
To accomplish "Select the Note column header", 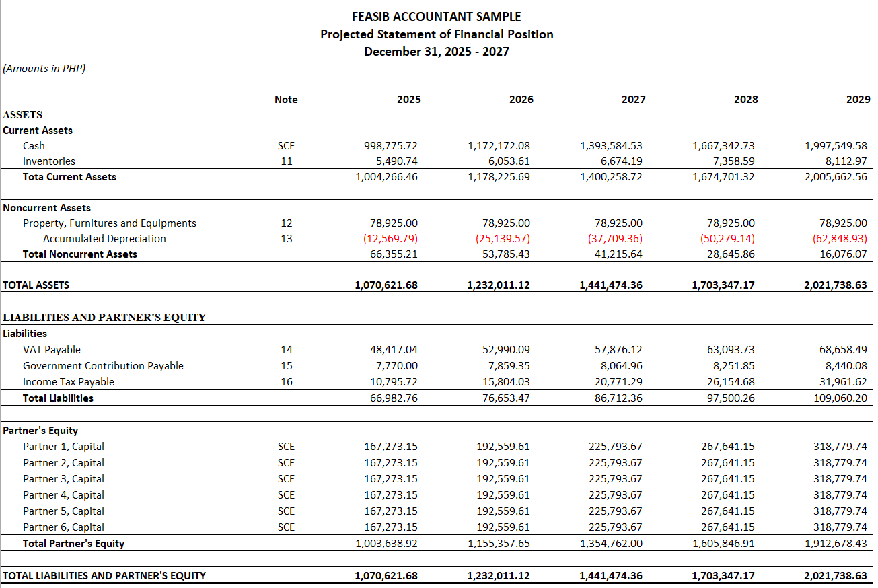I will (x=286, y=99).
